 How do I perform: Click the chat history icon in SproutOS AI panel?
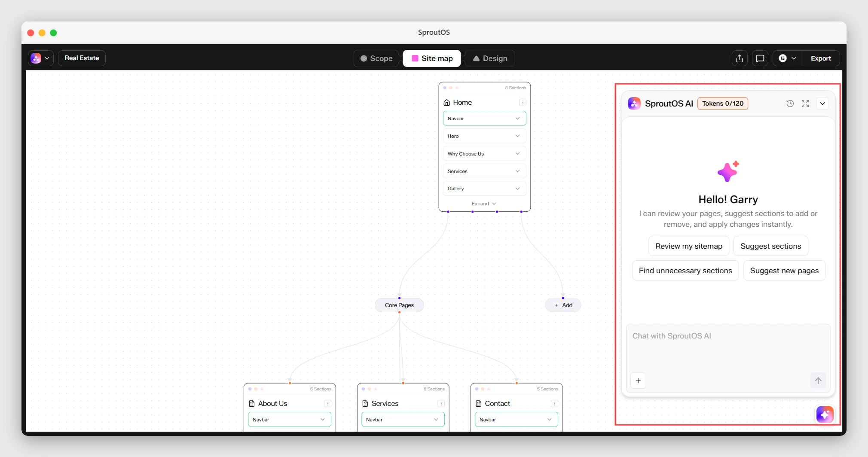coord(790,104)
